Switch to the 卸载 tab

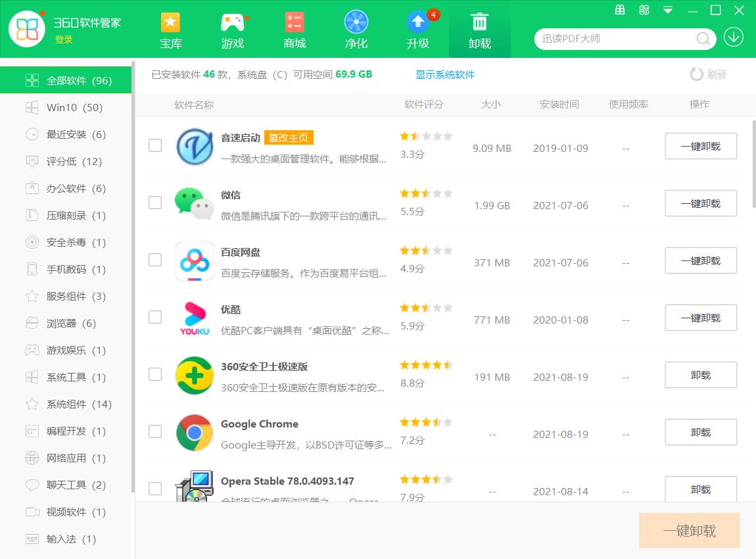click(480, 30)
